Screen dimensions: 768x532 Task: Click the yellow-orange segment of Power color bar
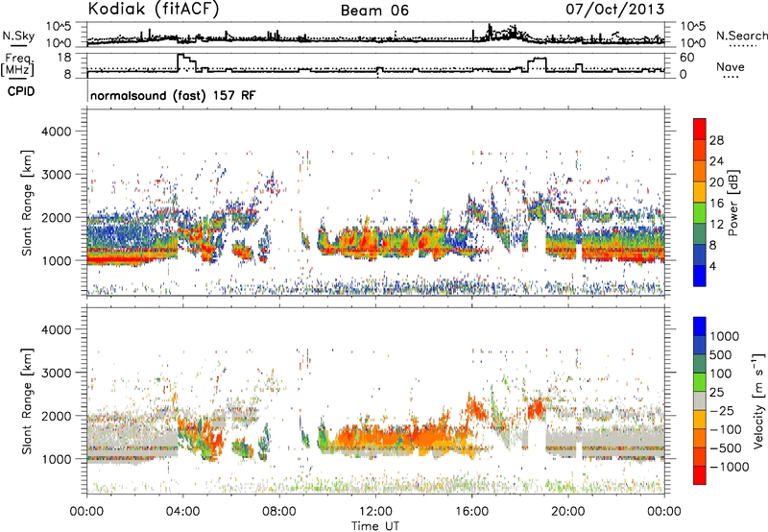(x=700, y=191)
